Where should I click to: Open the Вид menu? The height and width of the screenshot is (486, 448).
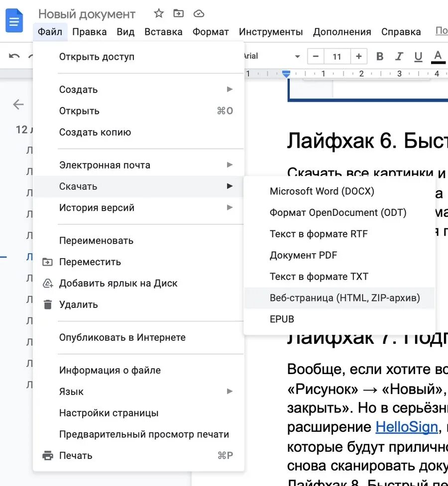[x=125, y=32]
